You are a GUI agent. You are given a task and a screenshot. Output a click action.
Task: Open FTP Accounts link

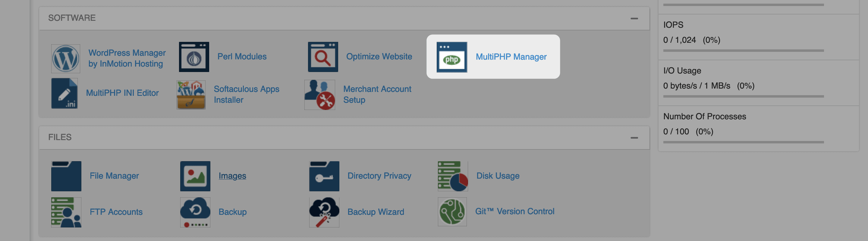116,212
